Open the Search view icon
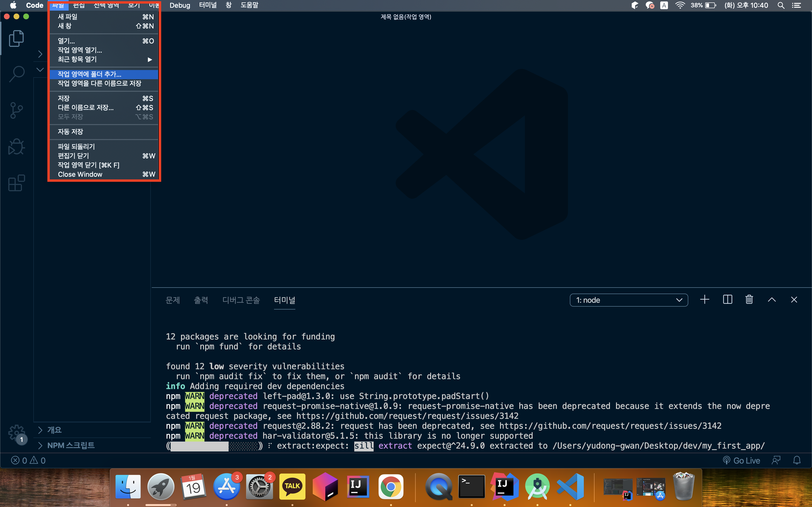Viewport: 812px width, 507px height. 16,74
